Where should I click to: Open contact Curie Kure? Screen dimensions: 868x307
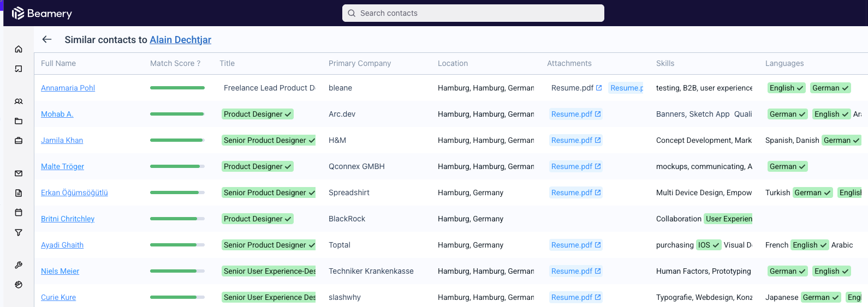pos(58,297)
